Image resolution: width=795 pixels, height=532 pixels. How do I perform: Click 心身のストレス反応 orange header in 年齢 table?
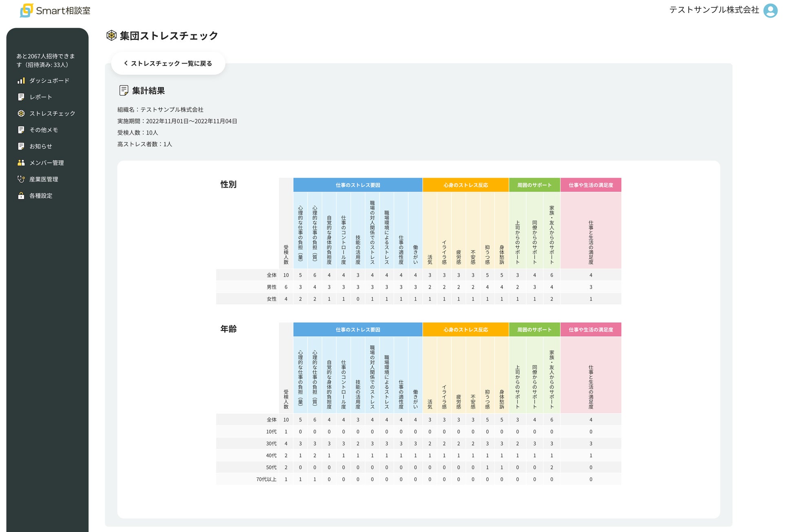tap(466, 330)
